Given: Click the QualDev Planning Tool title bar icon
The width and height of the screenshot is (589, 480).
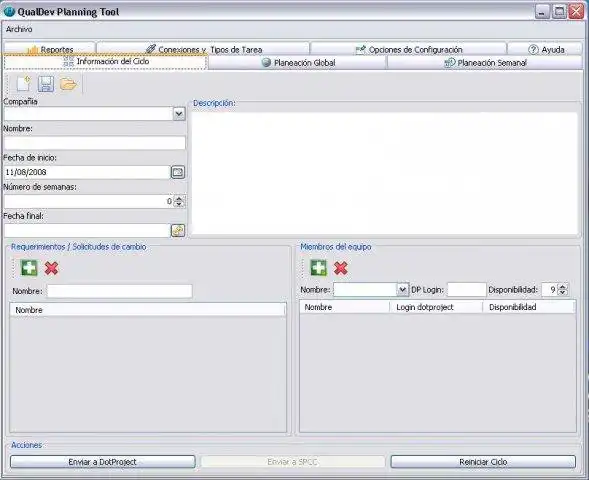Looking at the screenshot, I should click(x=9, y=12).
